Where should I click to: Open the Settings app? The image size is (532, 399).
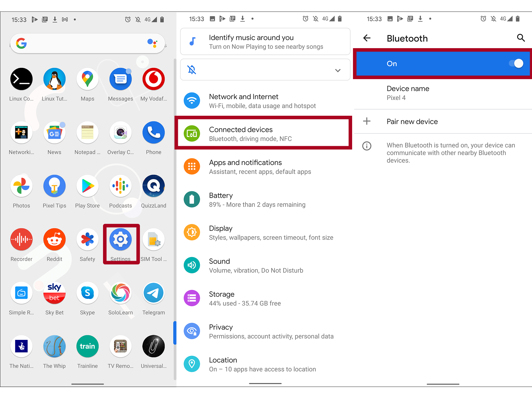click(x=121, y=240)
